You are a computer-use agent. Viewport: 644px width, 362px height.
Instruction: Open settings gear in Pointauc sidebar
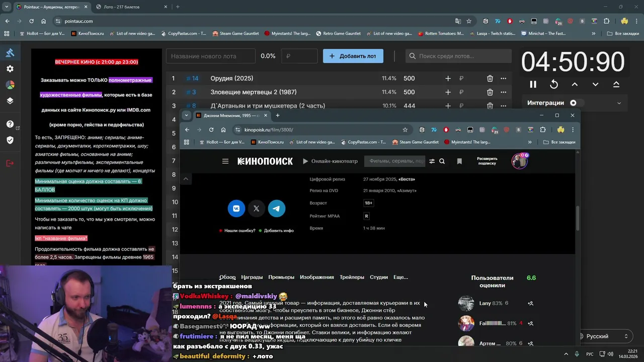[10, 69]
